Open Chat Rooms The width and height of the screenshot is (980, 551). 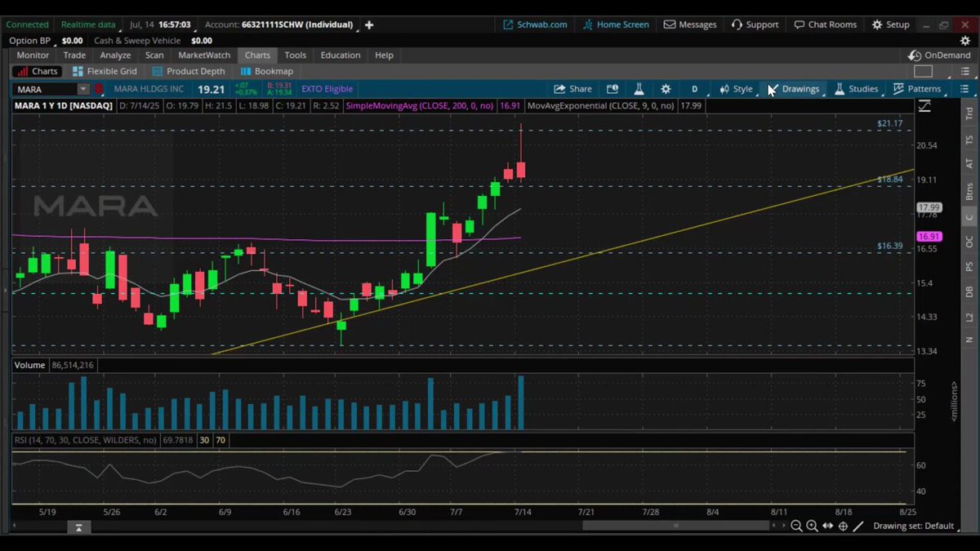[826, 24]
